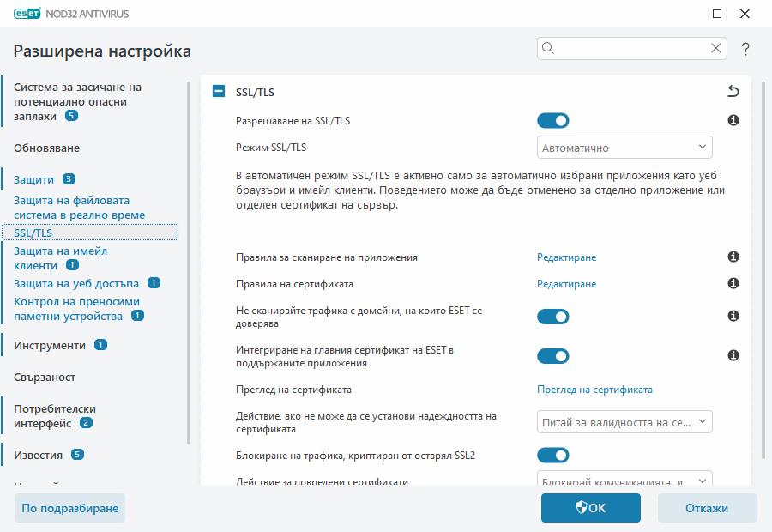This screenshot has height=532, width=772.
Task: Open dropdown for untrusted certificate action
Action: tap(624, 421)
